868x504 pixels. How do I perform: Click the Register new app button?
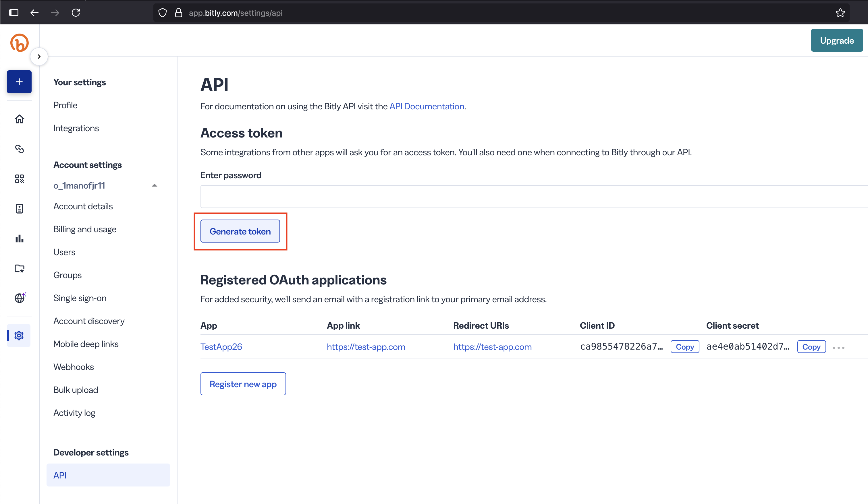(x=243, y=383)
